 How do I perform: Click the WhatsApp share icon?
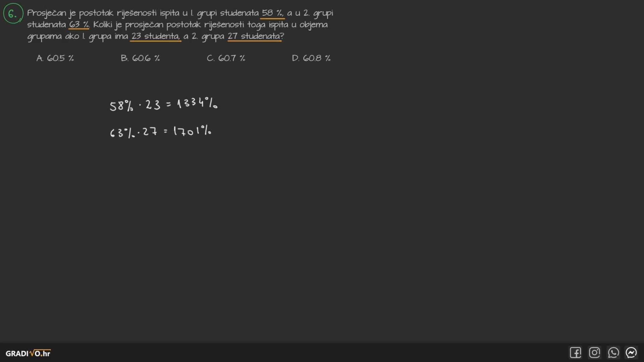614,353
